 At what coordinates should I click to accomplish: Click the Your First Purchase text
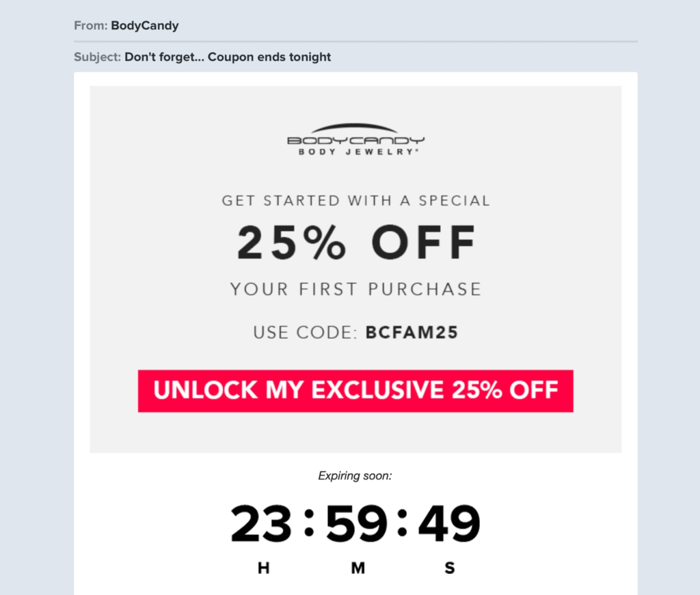pos(355,289)
